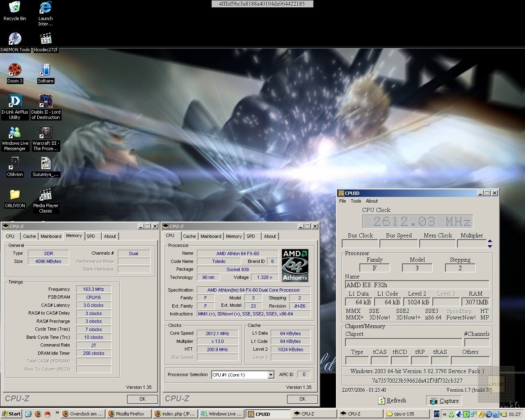The height and width of the screenshot is (420, 525).
Task: Select the Solitaire desktop shortcut
Action: pyautogui.click(x=46, y=73)
